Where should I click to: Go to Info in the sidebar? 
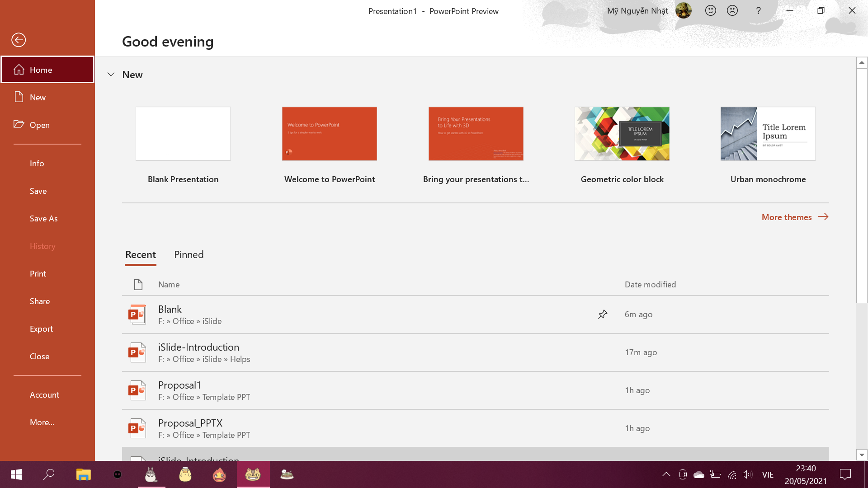47,163
